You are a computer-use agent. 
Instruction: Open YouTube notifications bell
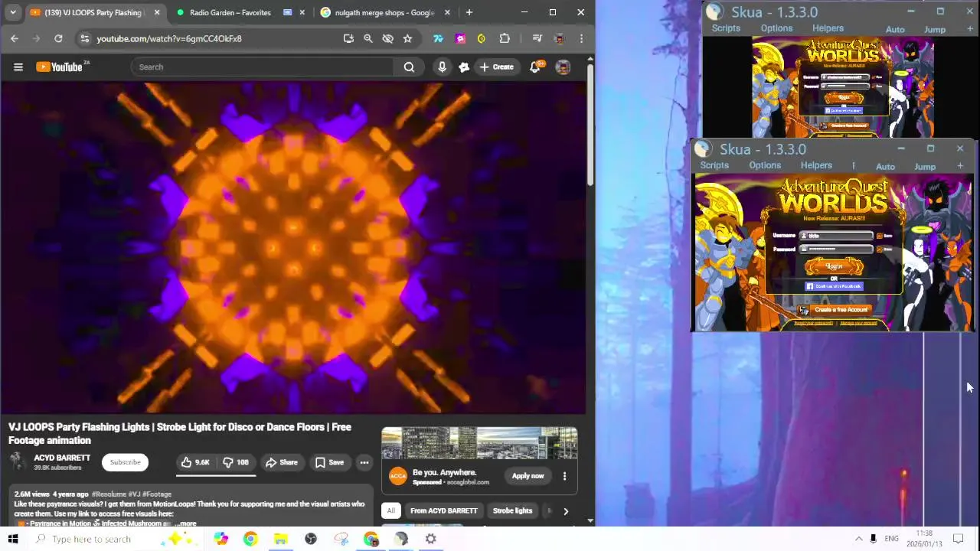[535, 67]
